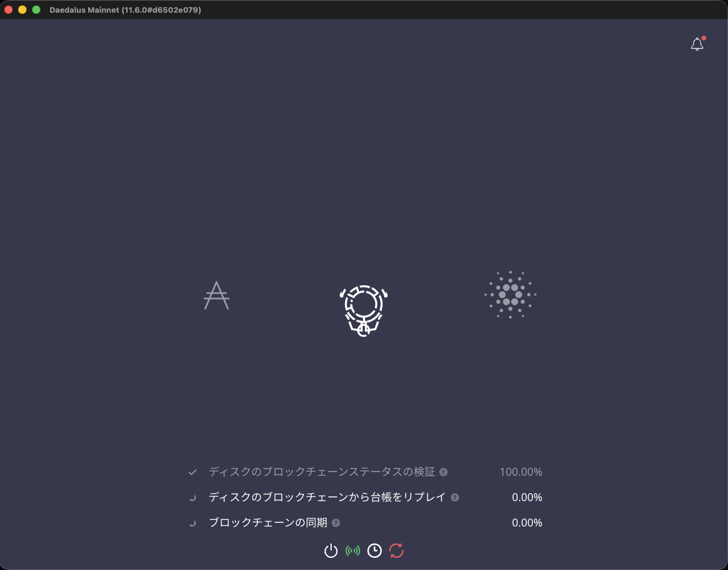The image size is (728, 570).
Task: Click the Cardano dotted logo
Action: (x=511, y=294)
